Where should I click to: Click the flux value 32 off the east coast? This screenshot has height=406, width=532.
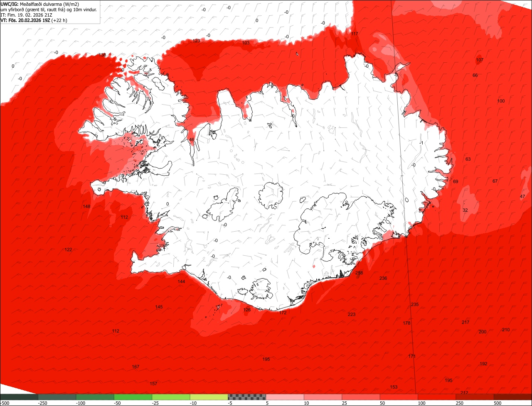(x=465, y=210)
